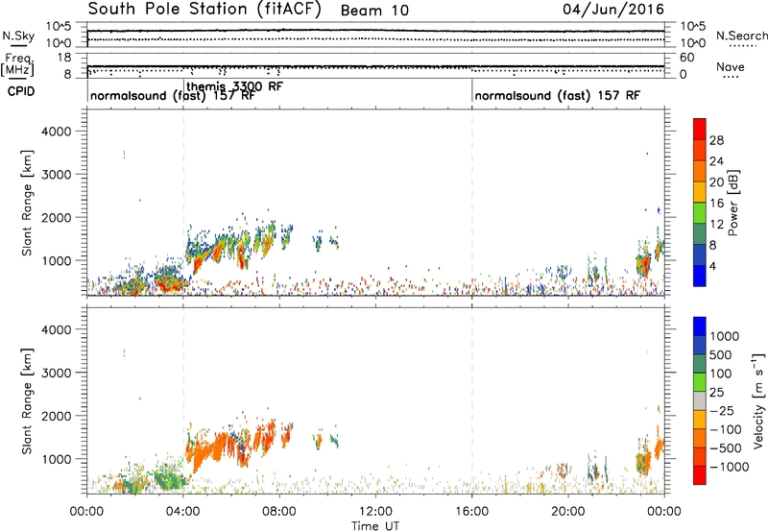Click the title 'South Pole Station (fitACF)'
This screenshot has width=768, height=532.
(x=204, y=10)
